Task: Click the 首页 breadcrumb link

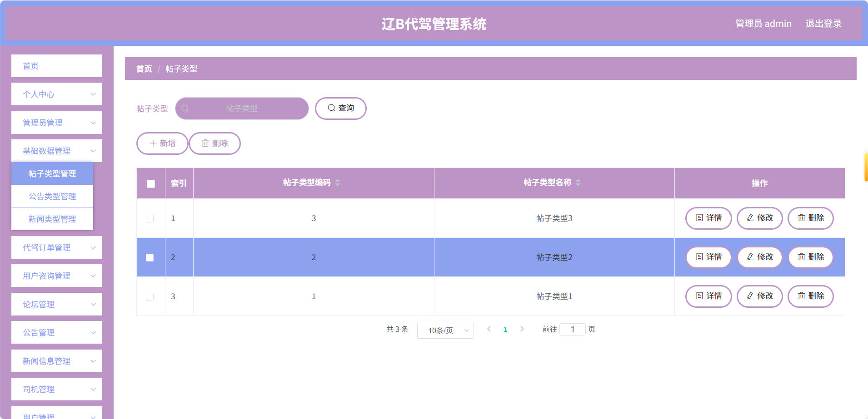Action: 144,69
